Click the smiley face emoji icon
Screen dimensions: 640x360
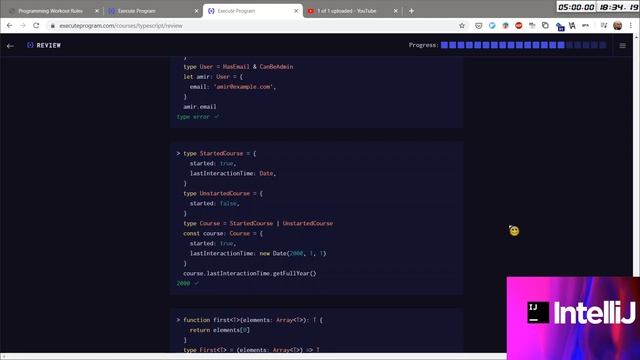[x=514, y=231]
